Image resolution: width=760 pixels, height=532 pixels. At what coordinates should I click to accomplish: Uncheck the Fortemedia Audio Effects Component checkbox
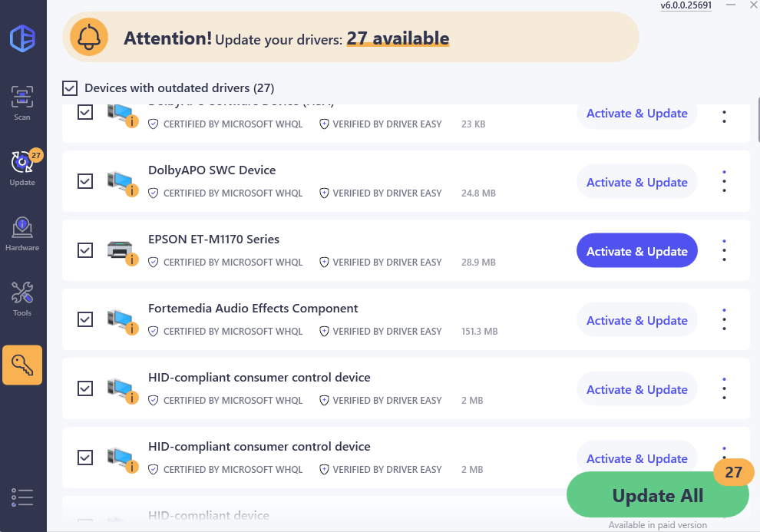(85, 319)
